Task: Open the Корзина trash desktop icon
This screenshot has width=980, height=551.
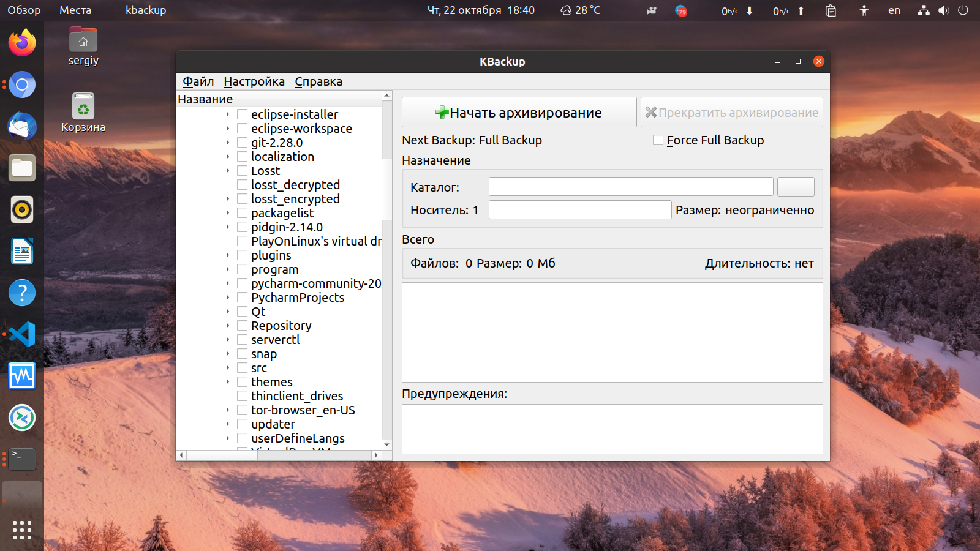Action: pos(83,113)
